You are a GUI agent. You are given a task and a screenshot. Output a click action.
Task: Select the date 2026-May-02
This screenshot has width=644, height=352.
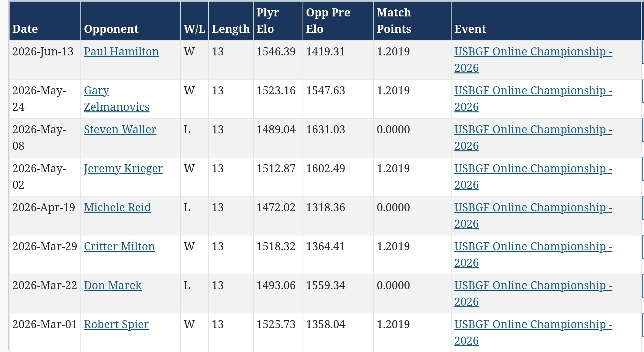tap(39, 176)
